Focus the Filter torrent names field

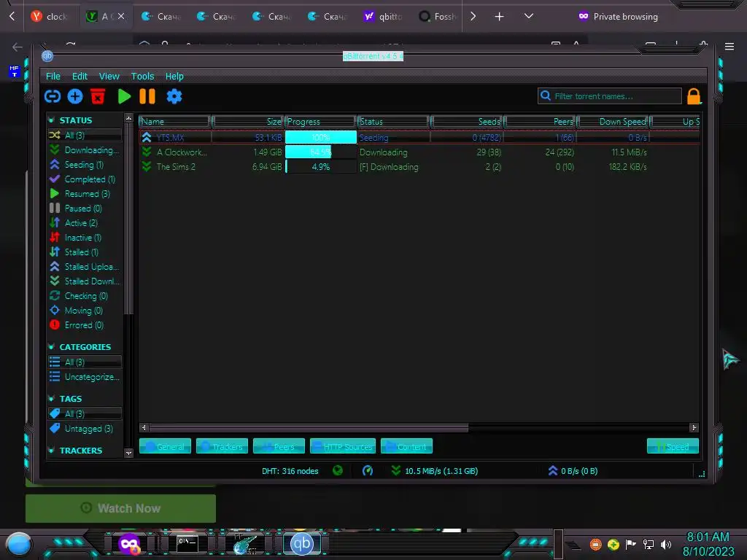click(610, 96)
